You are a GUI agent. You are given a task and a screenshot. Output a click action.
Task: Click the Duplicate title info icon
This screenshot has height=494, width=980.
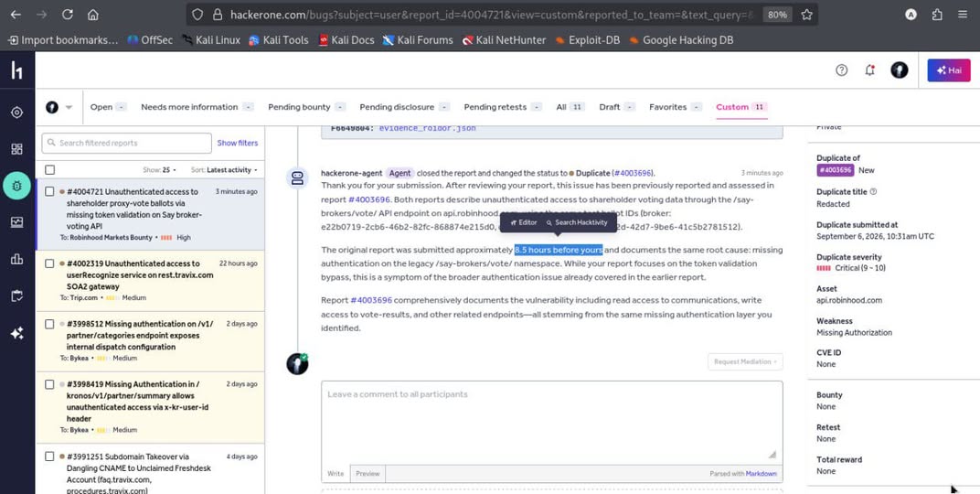[873, 192]
